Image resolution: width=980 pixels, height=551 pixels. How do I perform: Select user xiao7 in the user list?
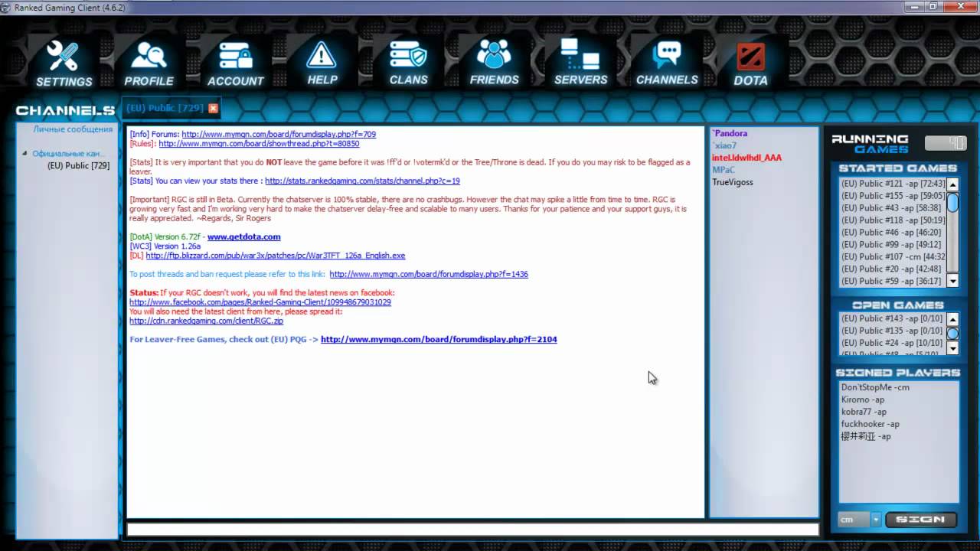pyautogui.click(x=724, y=145)
